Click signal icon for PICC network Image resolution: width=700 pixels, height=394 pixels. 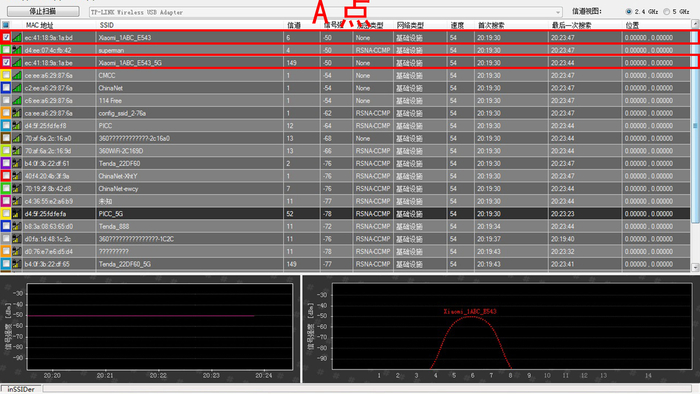(17, 125)
